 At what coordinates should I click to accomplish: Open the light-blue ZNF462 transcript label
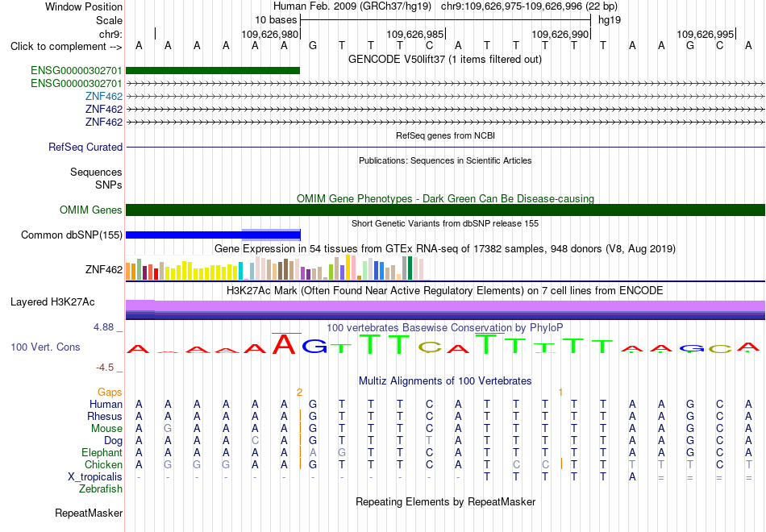click(x=103, y=96)
